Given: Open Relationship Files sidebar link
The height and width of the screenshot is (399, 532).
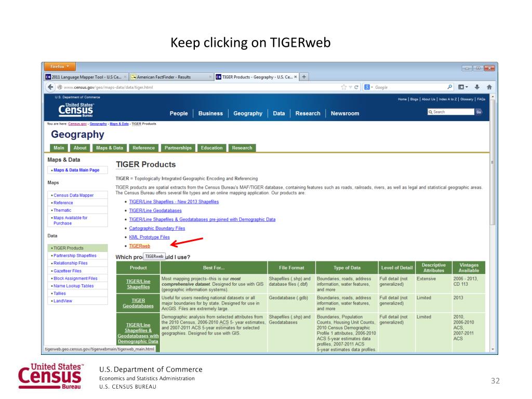Looking at the screenshot, I should [71, 263].
